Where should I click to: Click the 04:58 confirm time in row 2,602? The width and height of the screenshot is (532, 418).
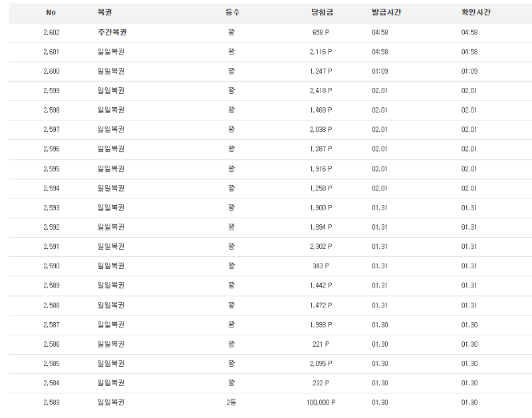[x=469, y=32]
